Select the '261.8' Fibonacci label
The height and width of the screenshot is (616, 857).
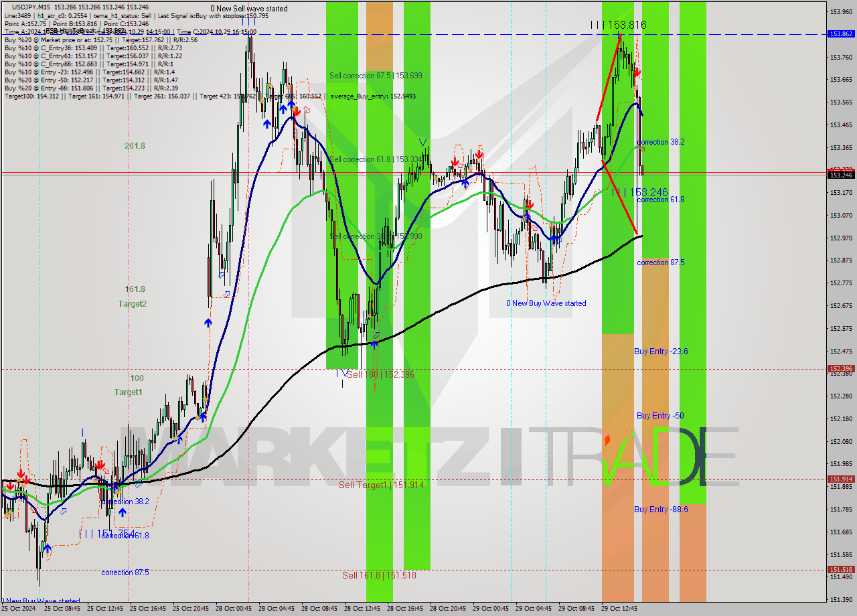point(135,146)
